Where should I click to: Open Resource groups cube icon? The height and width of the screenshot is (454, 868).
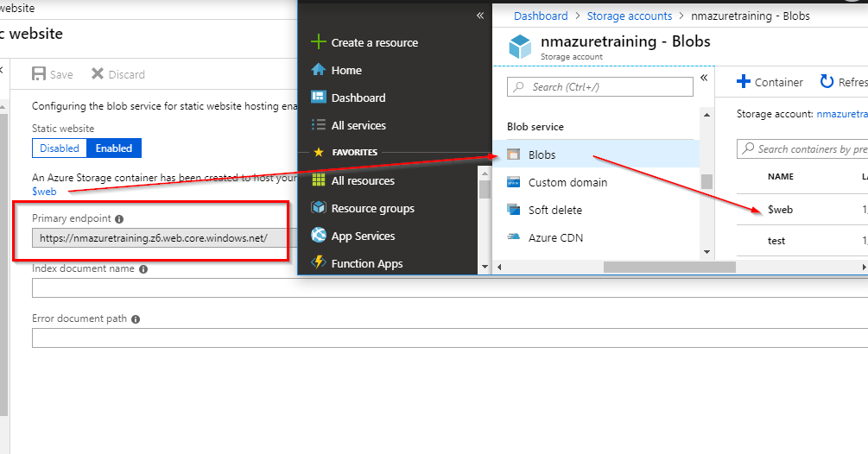tap(318, 208)
